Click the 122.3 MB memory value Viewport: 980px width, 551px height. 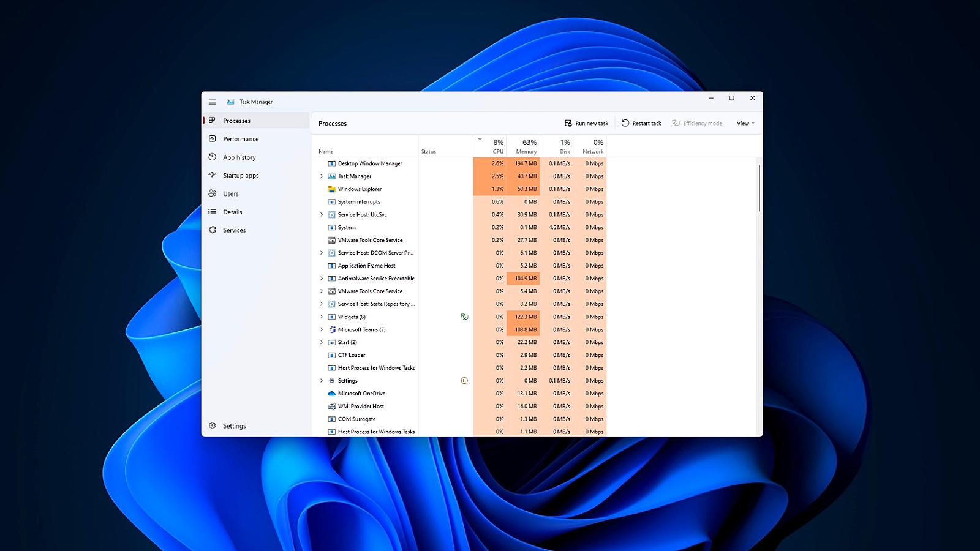point(524,317)
